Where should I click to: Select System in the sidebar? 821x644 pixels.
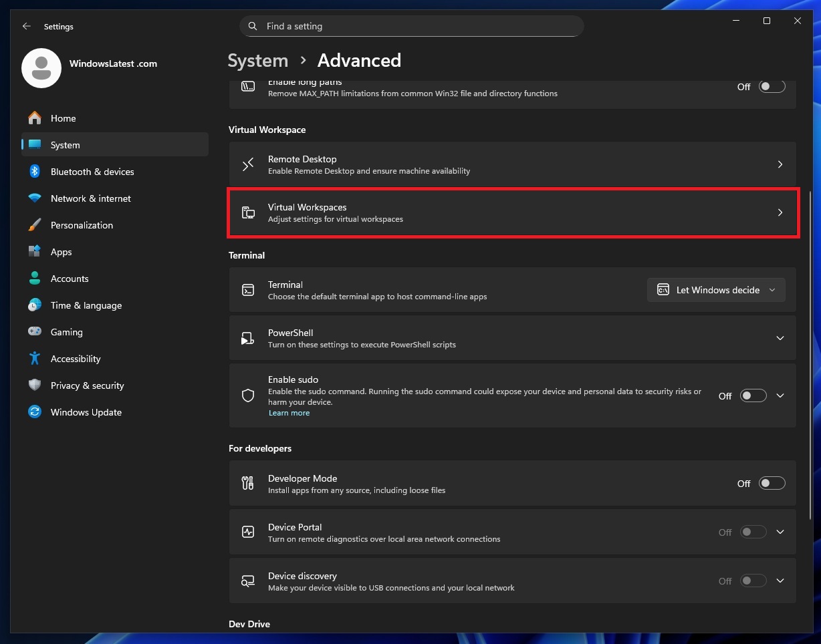tap(65, 145)
